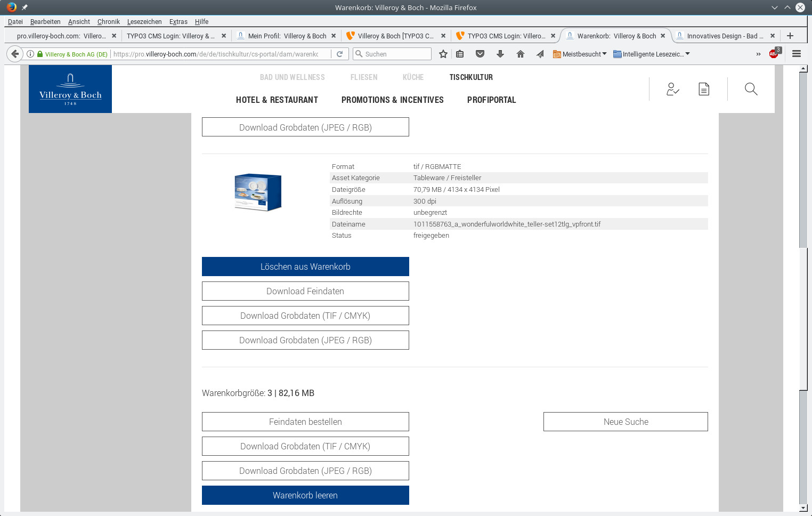
Task: Go to the home page icon
Action: 521,54
